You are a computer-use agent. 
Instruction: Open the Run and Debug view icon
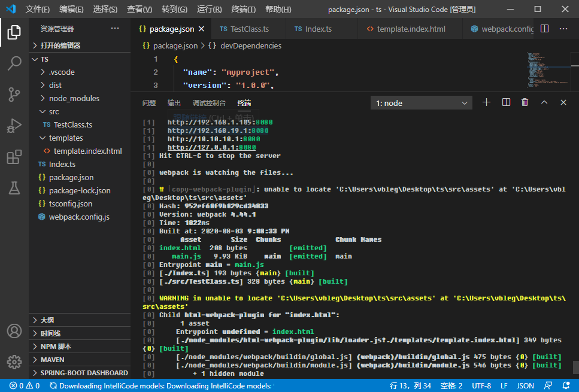[14, 126]
